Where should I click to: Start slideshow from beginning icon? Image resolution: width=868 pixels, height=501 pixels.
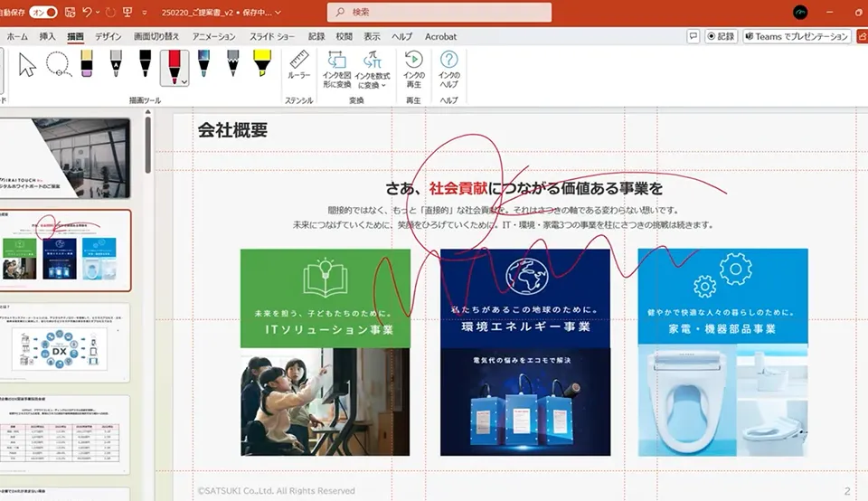tap(127, 12)
